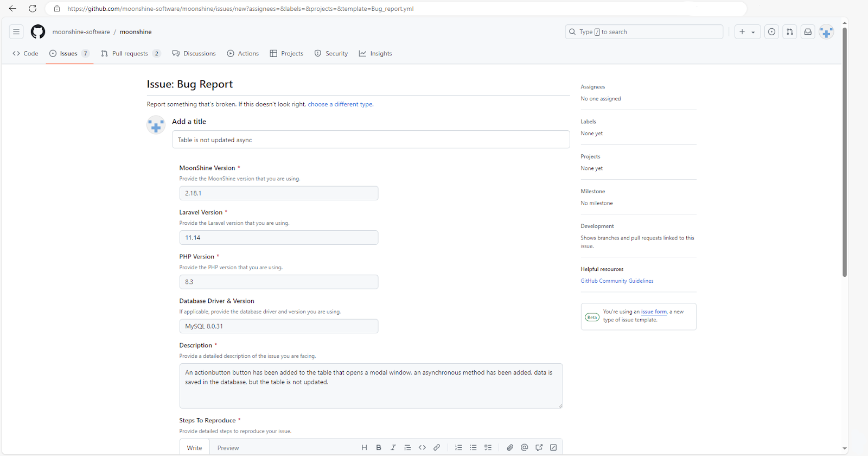Image resolution: width=868 pixels, height=456 pixels.
Task: Click the page vertical scrollbar
Action: (x=845, y=152)
